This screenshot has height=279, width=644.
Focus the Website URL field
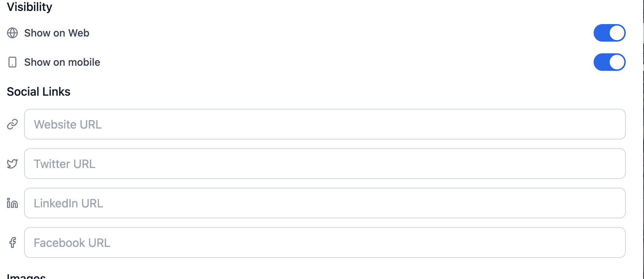point(325,124)
